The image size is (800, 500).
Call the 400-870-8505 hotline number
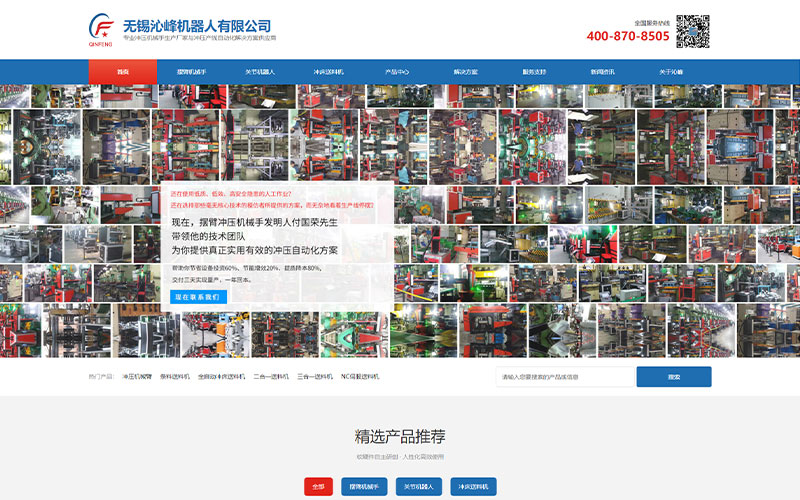[628, 36]
